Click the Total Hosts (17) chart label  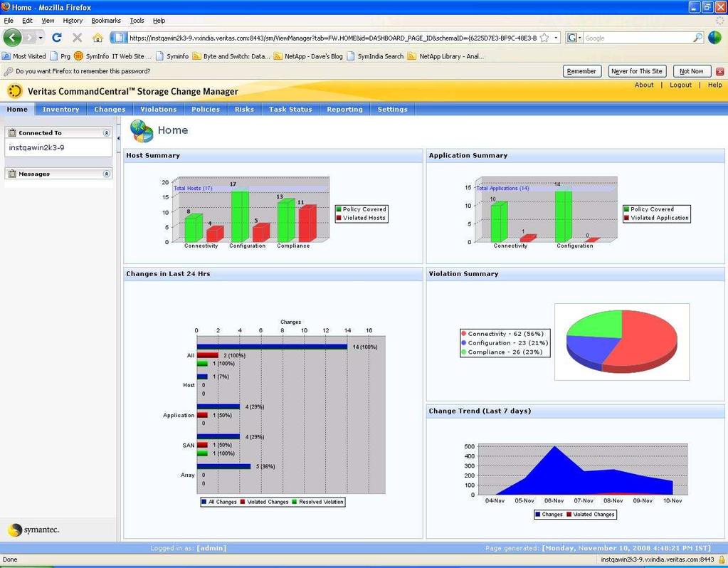[x=193, y=188]
